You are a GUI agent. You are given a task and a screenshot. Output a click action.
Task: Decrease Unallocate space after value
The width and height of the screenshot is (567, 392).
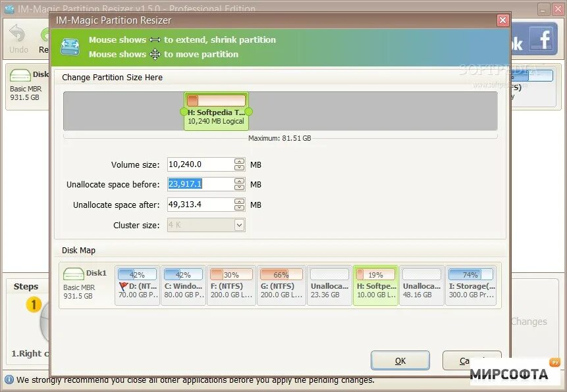[x=239, y=208]
